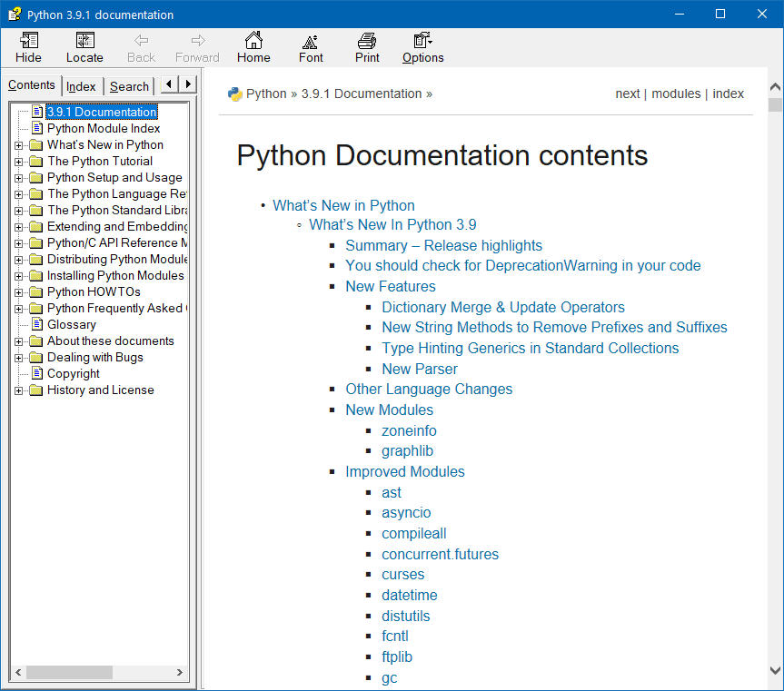Screen dimensions: 784x691
Task: Click the Hide toolbar icon
Action: point(28,40)
